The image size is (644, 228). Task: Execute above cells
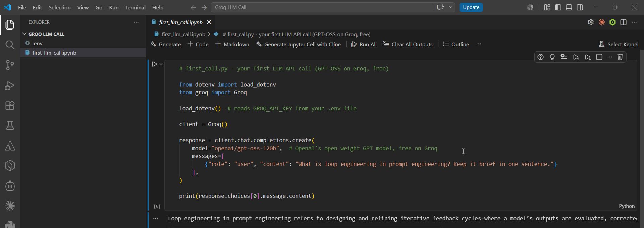576,57
